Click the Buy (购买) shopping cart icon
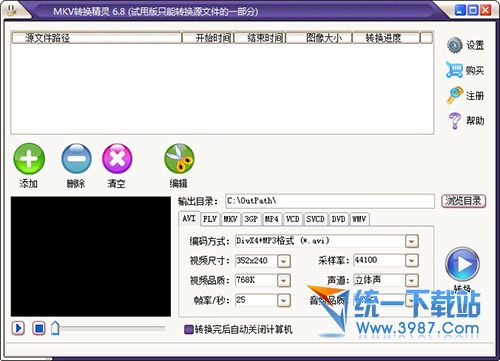Image resolution: width=500 pixels, height=361 pixels. coord(455,70)
